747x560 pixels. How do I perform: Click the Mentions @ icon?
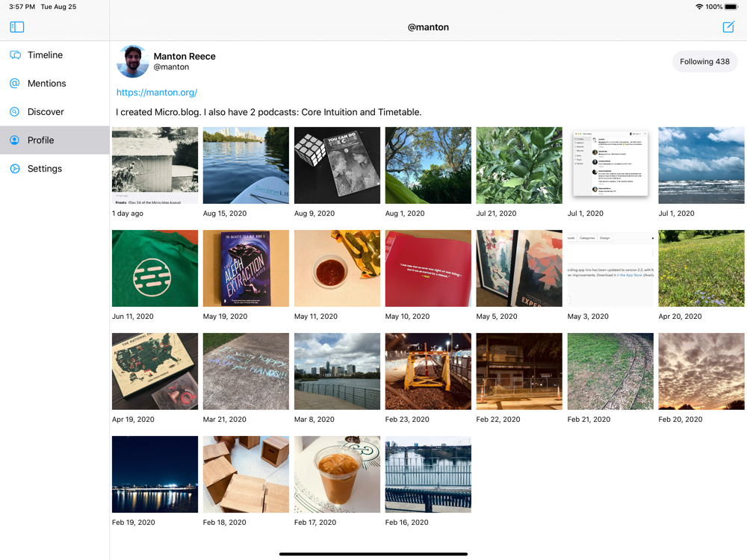click(x=15, y=84)
